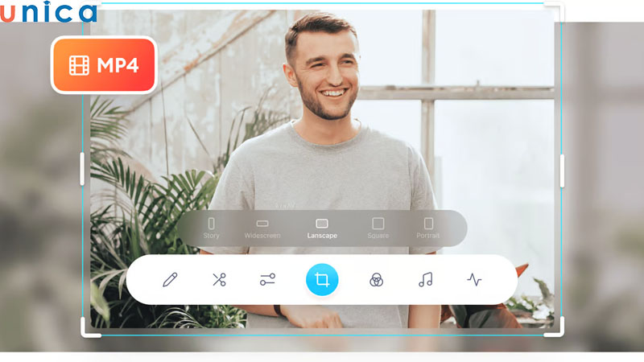Click the bottom-left corner crop handle

click(90, 327)
